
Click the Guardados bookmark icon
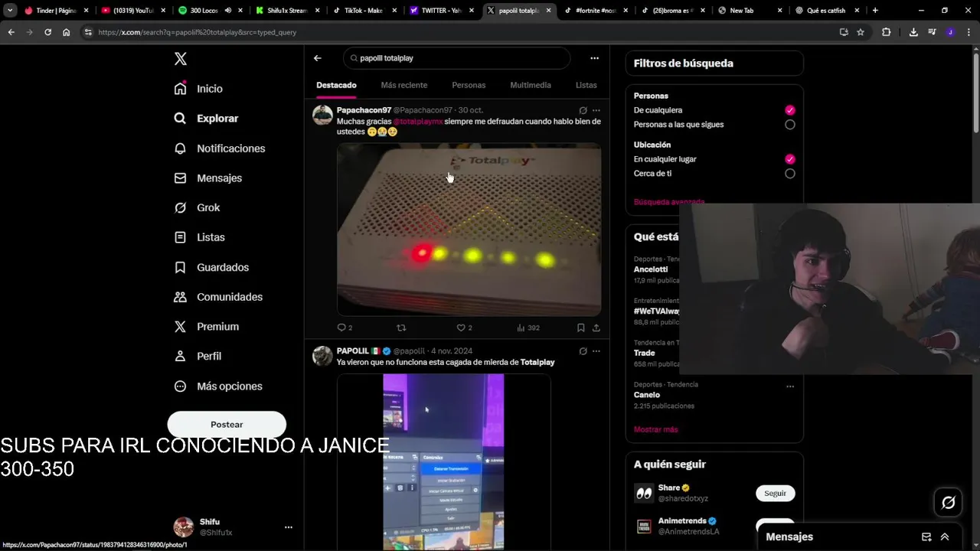pyautogui.click(x=180, y=267)
